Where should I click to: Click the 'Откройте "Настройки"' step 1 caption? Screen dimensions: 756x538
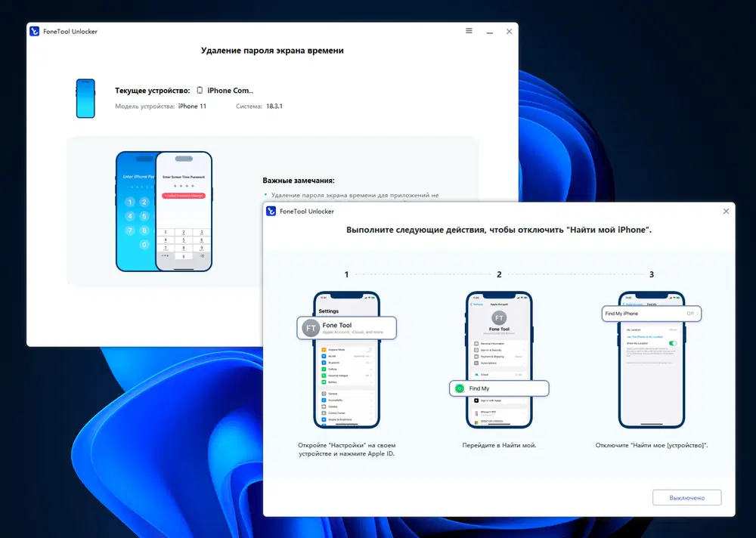[x=347, y=450]
